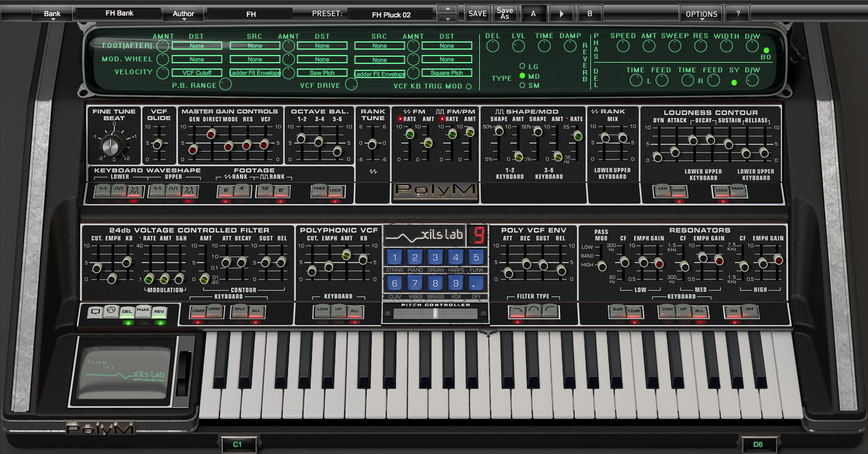Open the Author dropdown menu
This screenshot has height=454, width=868.
(x=183, y=14)
